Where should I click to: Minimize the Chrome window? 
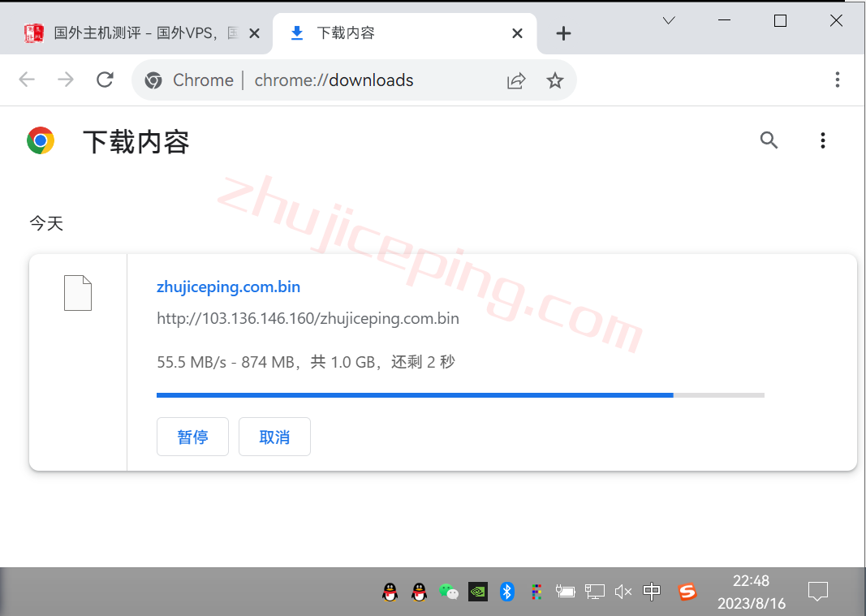[724, 20]
